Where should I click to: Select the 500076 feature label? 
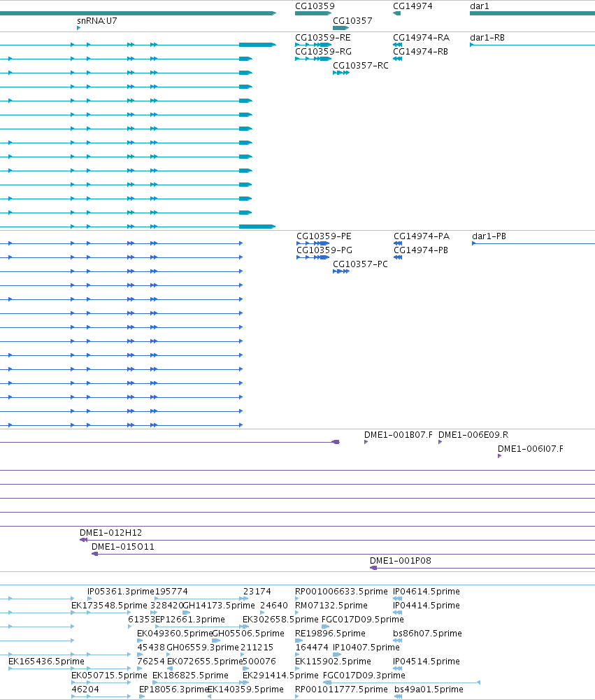tap(259, 662)
